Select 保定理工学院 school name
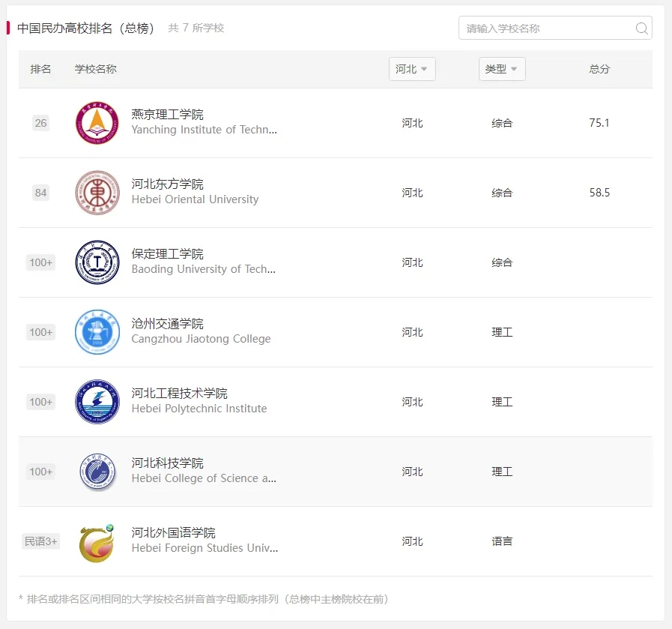This screenshot has height=629, width=672. 167,254
